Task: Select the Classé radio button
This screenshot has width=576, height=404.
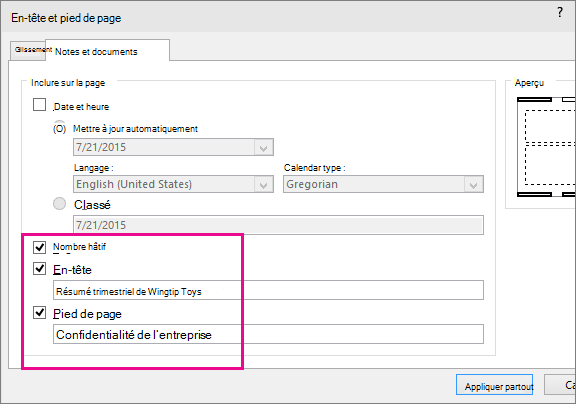Action: point(60,203)
